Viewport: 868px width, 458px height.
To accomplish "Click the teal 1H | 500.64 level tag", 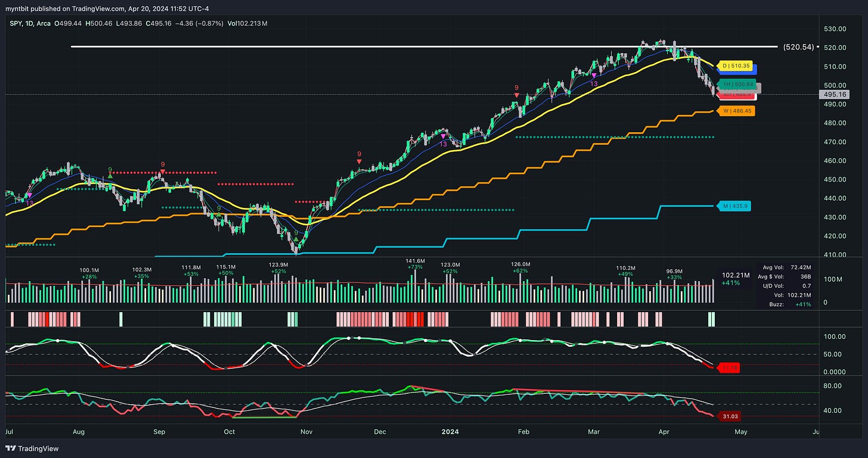I will pyautogui.click(x=737, y=84).
